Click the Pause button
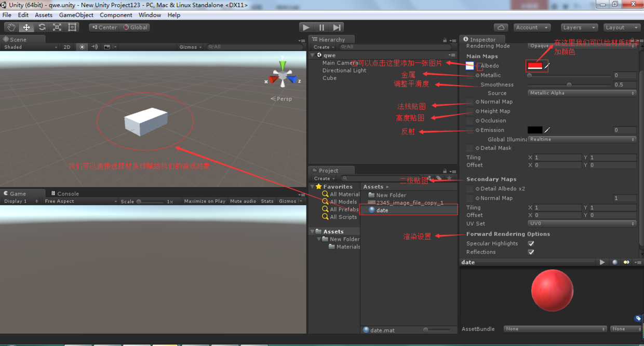 pyautogui.click(x=321, y=27)
